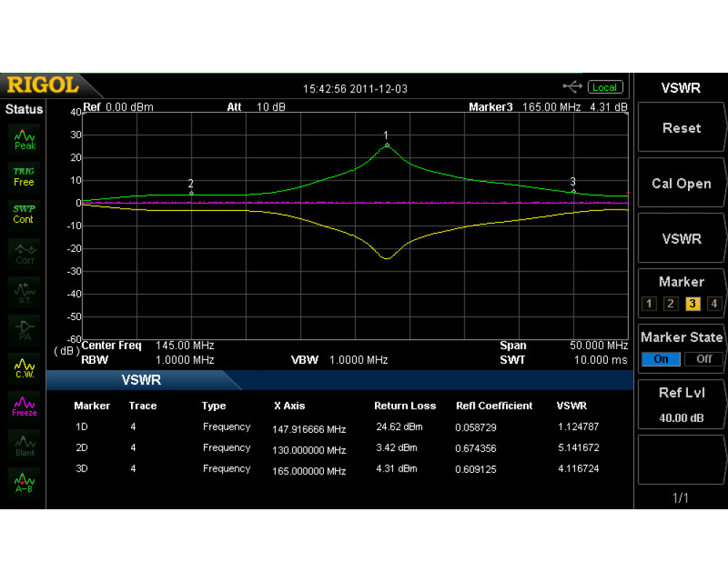The width and height of the screenshot is (728, 582).
Task: Select marker 4 in Marker menu
Action: (x=714, y=304)
